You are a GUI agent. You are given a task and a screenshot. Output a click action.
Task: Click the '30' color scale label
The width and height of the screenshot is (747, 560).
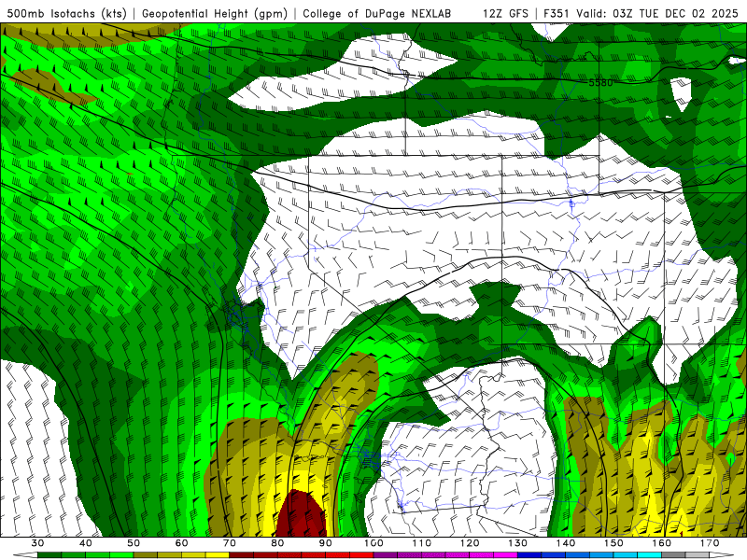tap(37, 543)
